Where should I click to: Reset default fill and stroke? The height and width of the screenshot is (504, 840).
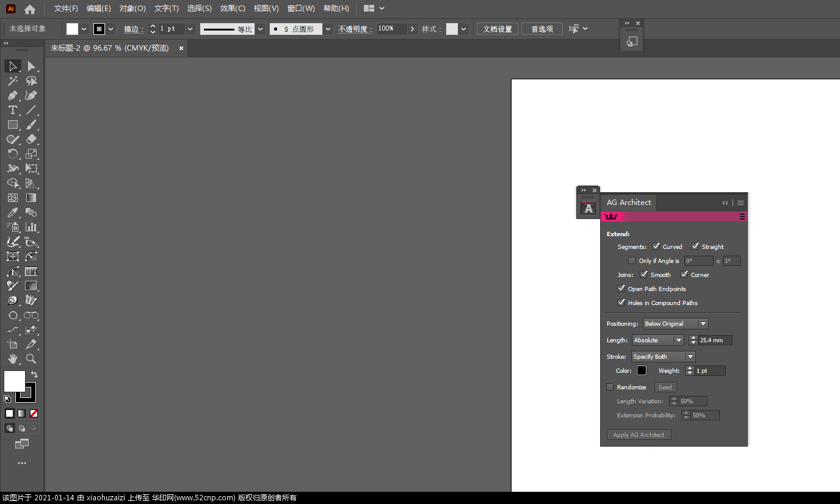pyautogui.click(x=7, y=398)
